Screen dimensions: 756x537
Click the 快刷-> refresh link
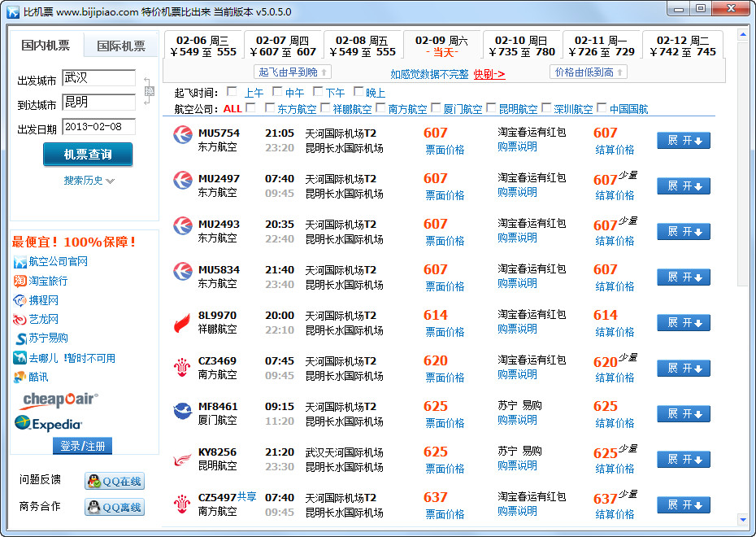coord(489,74)
